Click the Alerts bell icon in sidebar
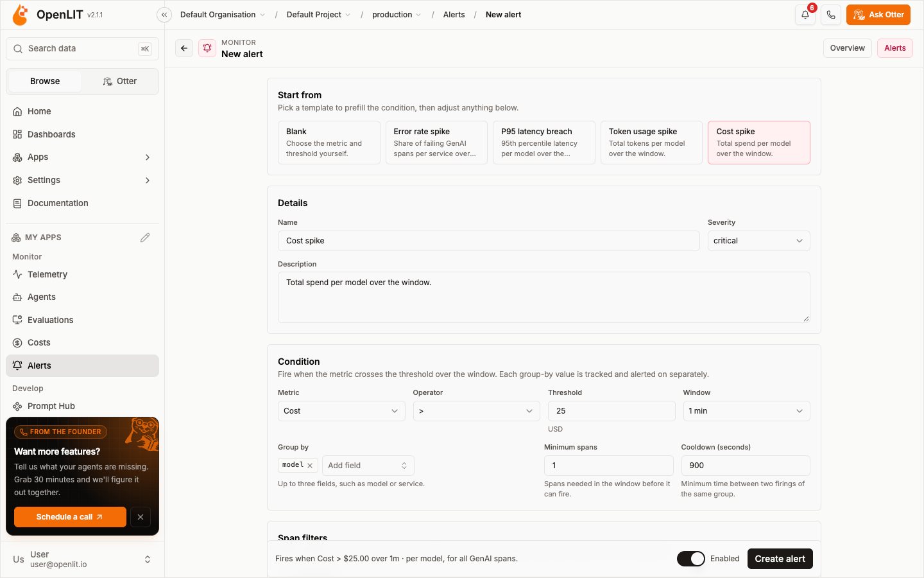 (x=17, y=365)
